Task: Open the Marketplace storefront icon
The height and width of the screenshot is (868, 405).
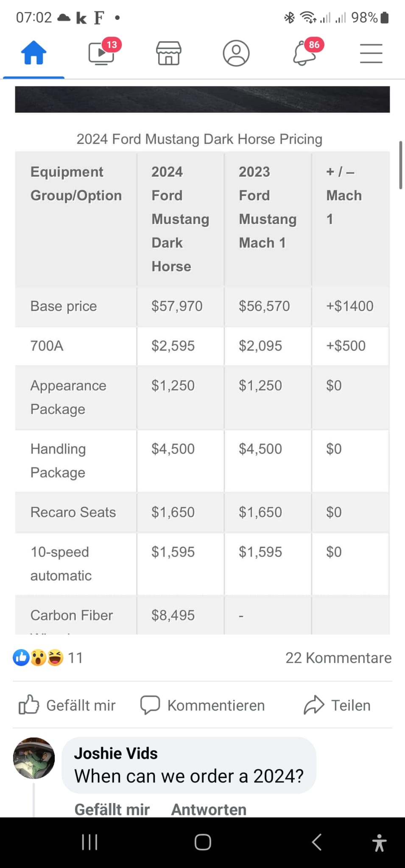Action: point(169,53)
